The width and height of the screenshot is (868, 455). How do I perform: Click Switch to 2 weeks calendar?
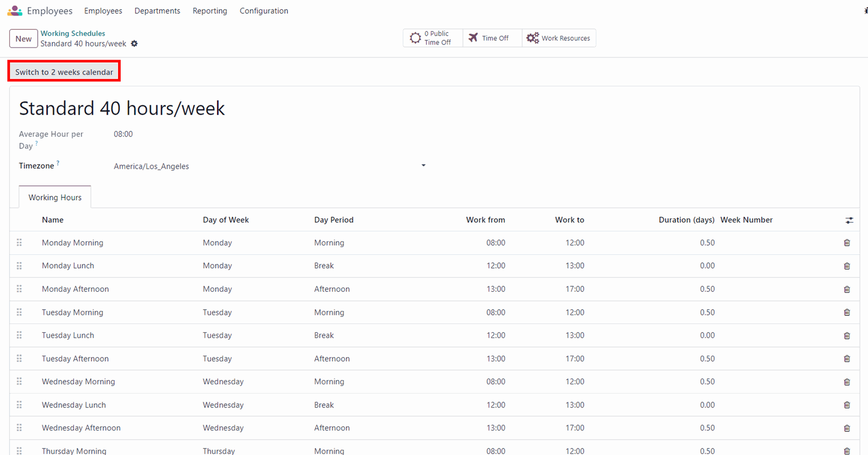coord(64,72)
